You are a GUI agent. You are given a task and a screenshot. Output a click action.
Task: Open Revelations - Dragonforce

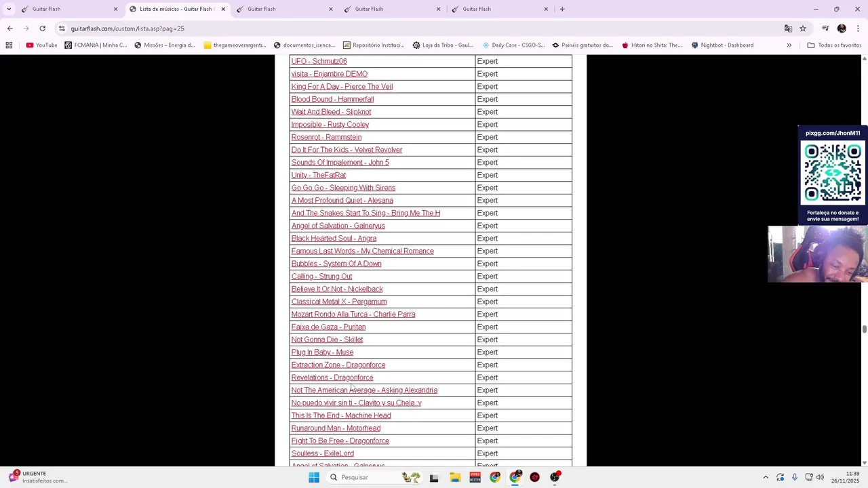tap(332, 378)
